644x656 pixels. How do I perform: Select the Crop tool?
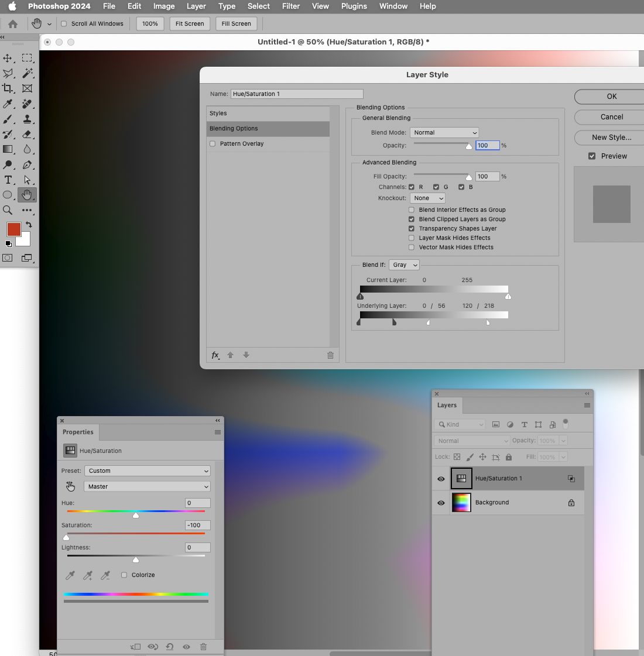(8, 88)
